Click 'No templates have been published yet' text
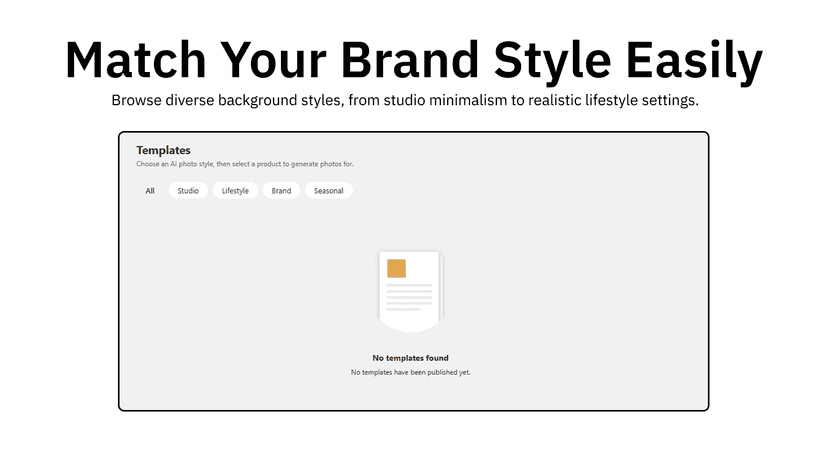Viewport: 828px width, 466px height. pos(410,372)
